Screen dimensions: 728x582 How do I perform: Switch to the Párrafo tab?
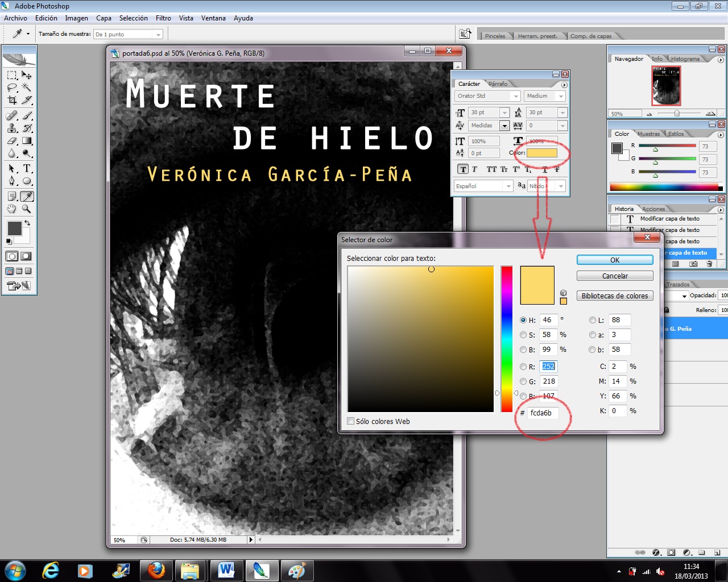tap(498, 84)
